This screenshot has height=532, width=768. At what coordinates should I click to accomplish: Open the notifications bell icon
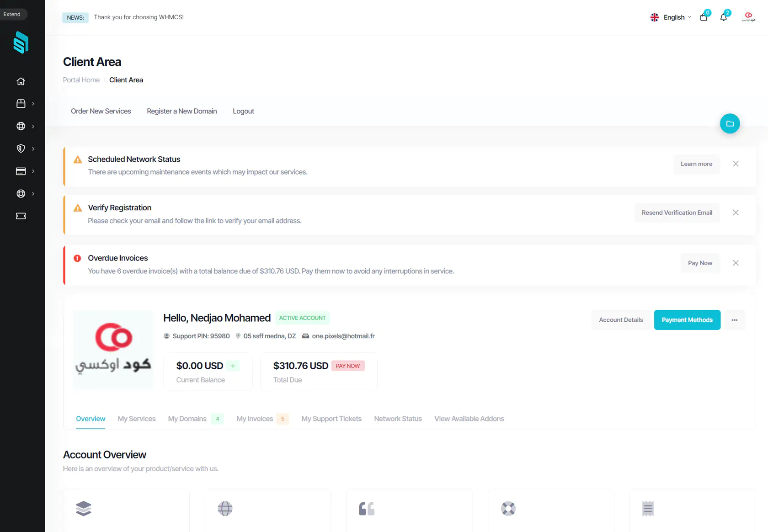click(x=723, y=17)
